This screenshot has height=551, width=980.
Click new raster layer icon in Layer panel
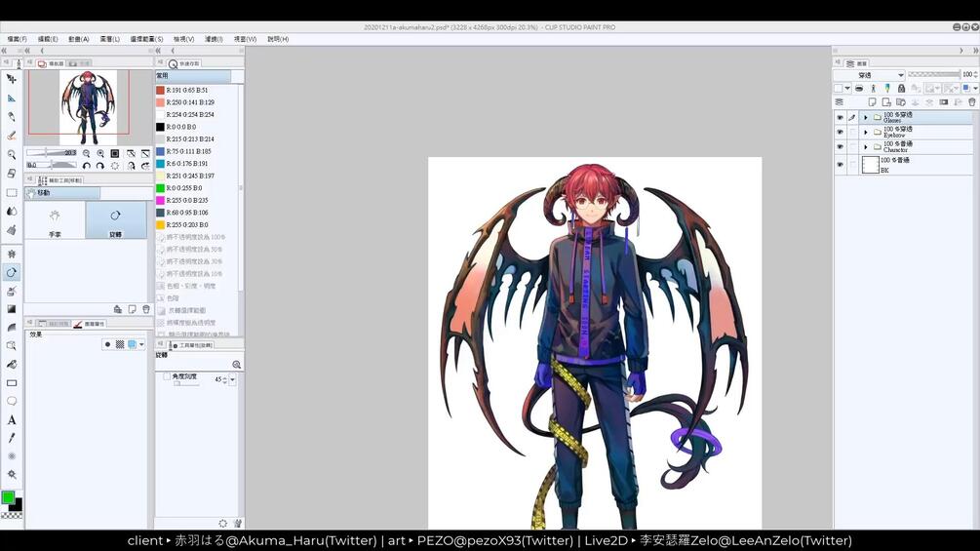[x=872, y=101]
